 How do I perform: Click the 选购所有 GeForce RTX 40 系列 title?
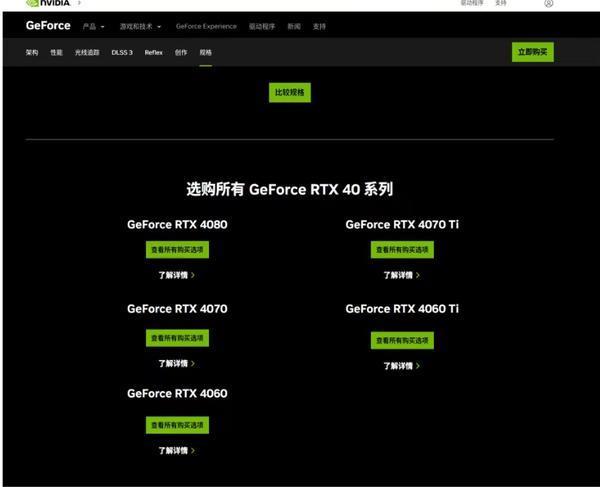coord(290,189)
